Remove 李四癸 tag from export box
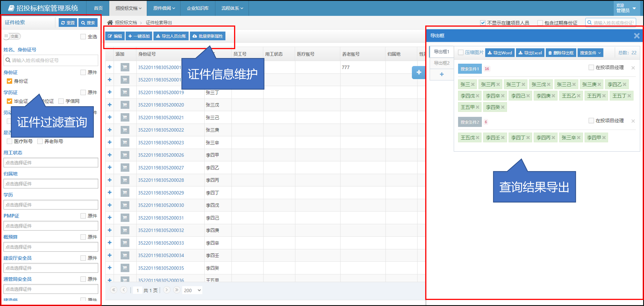 point(503,107)
